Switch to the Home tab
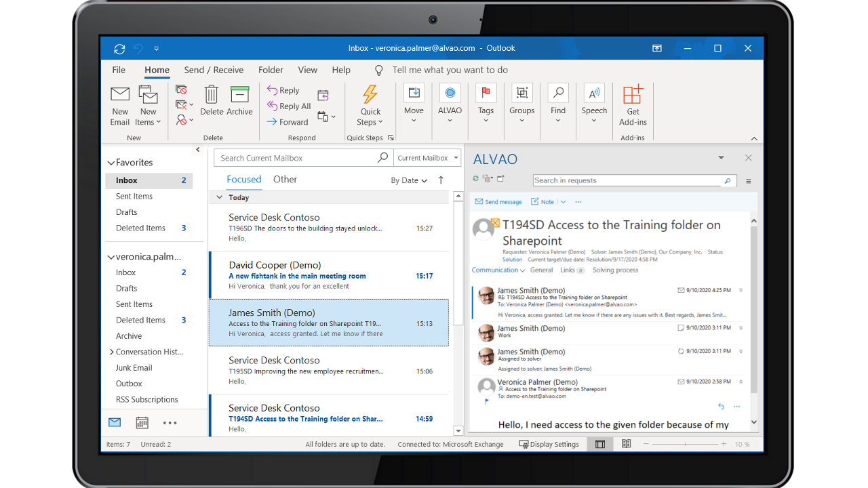 157,70
